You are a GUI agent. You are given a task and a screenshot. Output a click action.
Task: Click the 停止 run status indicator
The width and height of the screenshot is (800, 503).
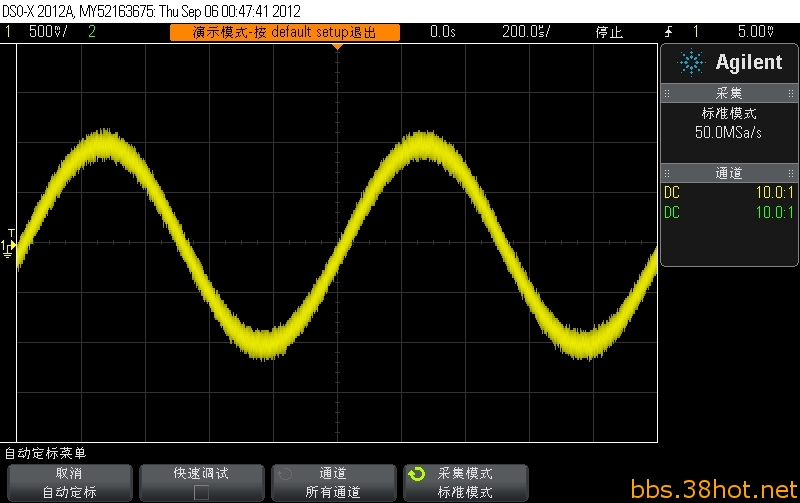click(609, 32)
